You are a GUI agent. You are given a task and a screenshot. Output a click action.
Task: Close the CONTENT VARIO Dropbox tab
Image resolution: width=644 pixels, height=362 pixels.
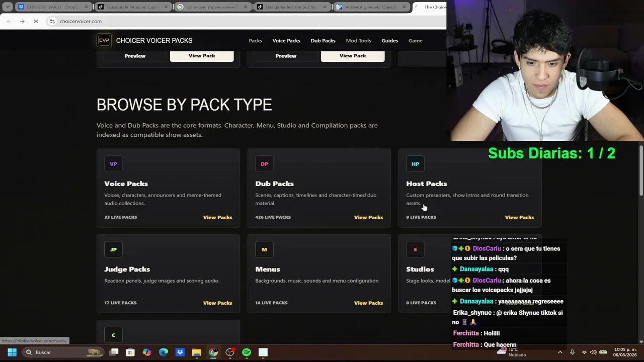[86, 7]
